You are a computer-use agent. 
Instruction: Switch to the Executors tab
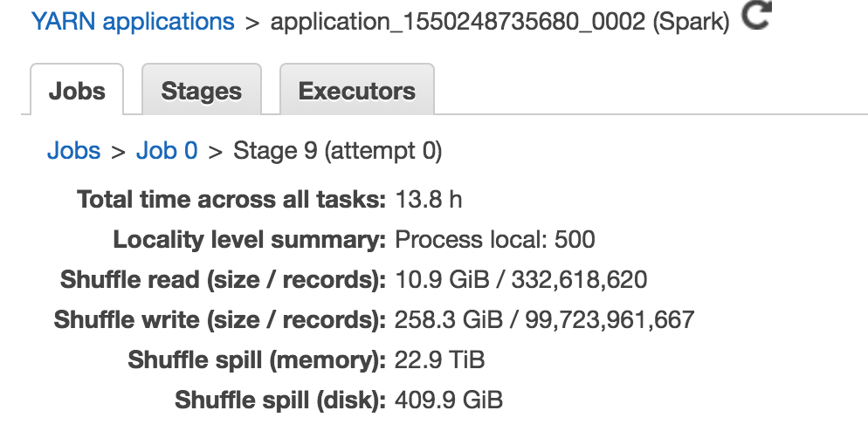click(357, 90)
